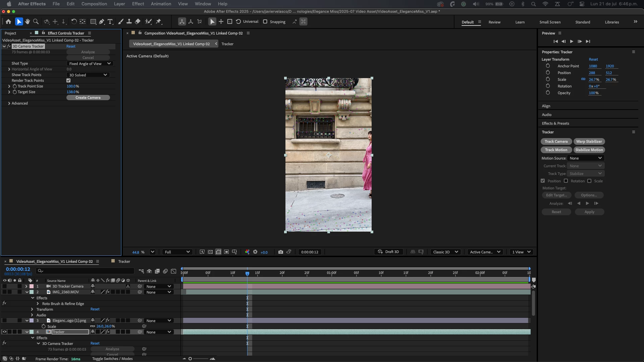Open the Animation menu
The image size is (644, 362).
pos(161,4)
